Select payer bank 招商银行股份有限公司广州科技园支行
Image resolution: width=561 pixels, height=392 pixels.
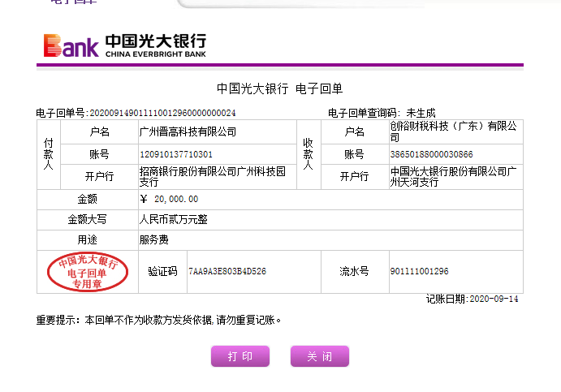[x=213, y=177]
